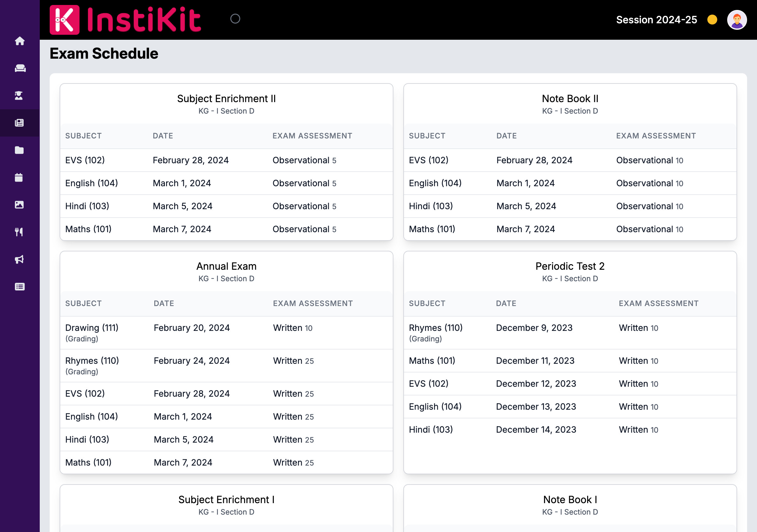Click DATE header in Note Book II table
The height and width of the screenshot is (532, 757).
coord(506,136)
